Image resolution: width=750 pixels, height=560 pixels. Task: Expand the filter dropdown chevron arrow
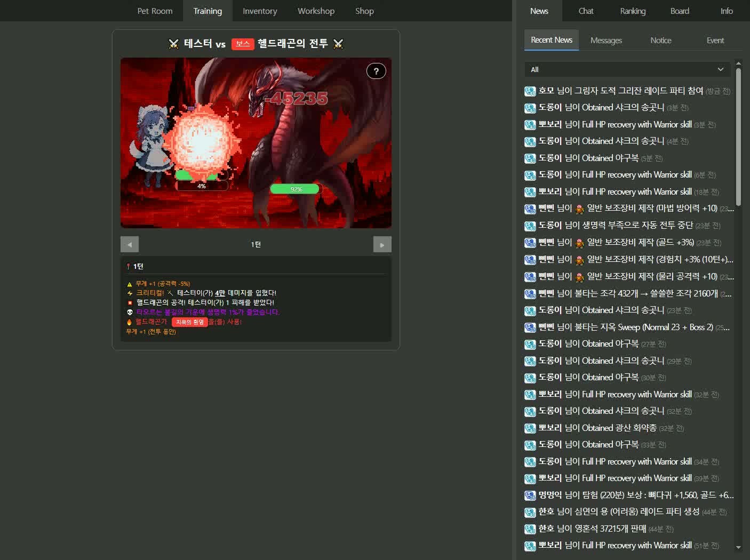pos(721,69)
